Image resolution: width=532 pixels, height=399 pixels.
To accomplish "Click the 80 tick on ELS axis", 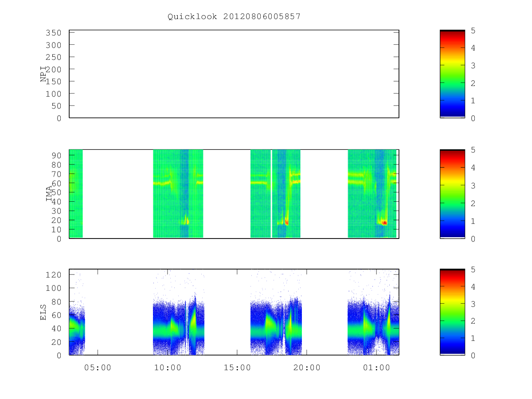I will coord(56,301).
